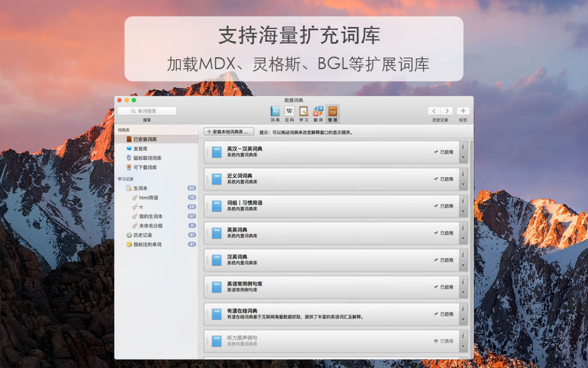Show info for 有道在线词典
The image size is (588, 368).
pos(463,309)
